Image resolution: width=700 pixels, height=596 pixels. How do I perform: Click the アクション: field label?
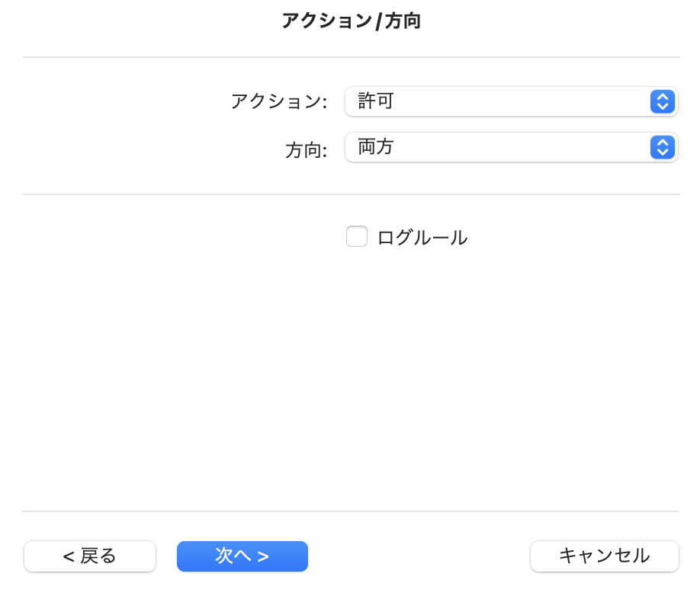[x=279, y=101]
